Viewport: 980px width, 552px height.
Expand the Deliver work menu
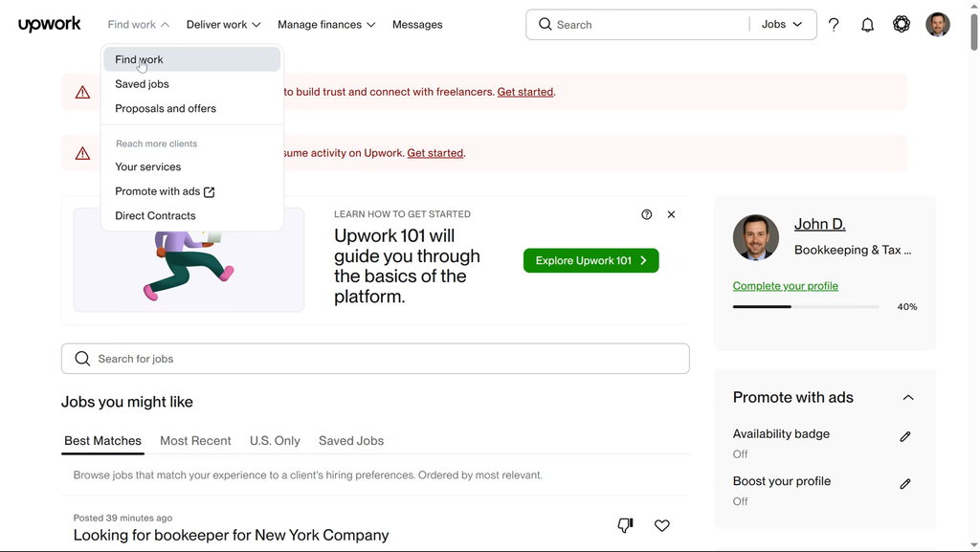pos(223,25)
